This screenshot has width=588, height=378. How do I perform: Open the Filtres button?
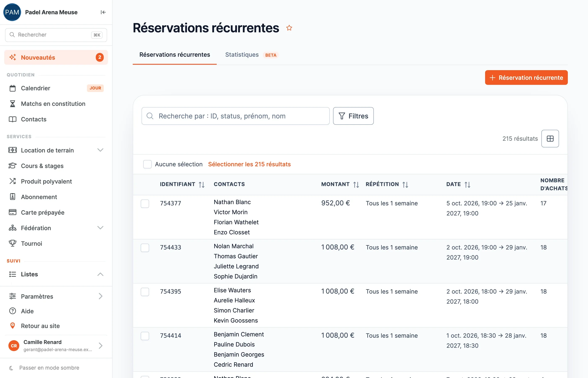353,116
